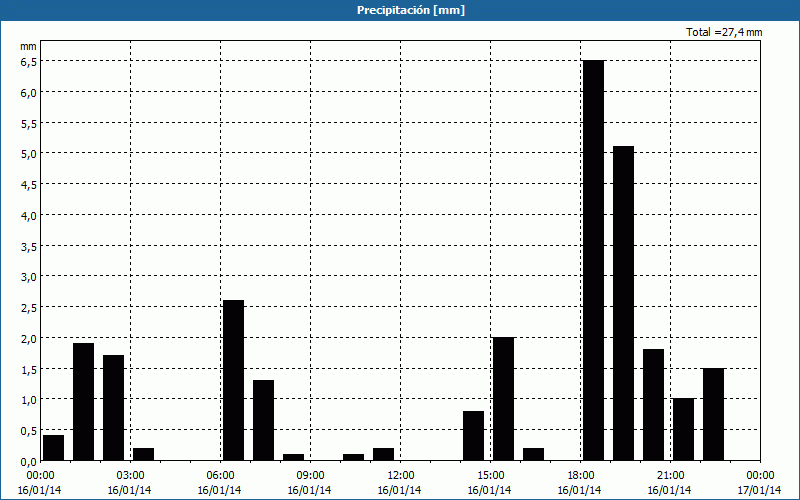Select the 2,5 y-axis tick label

pyautogui.click(x=29, y=308)
